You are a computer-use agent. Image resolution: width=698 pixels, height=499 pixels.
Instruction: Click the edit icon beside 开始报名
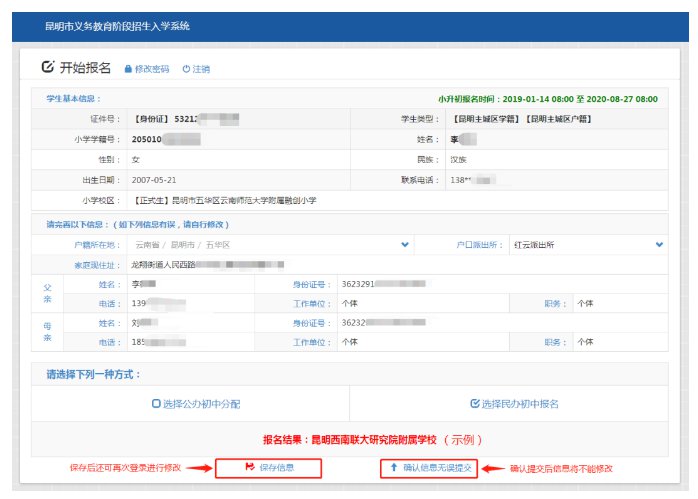[x=47, y=68]
